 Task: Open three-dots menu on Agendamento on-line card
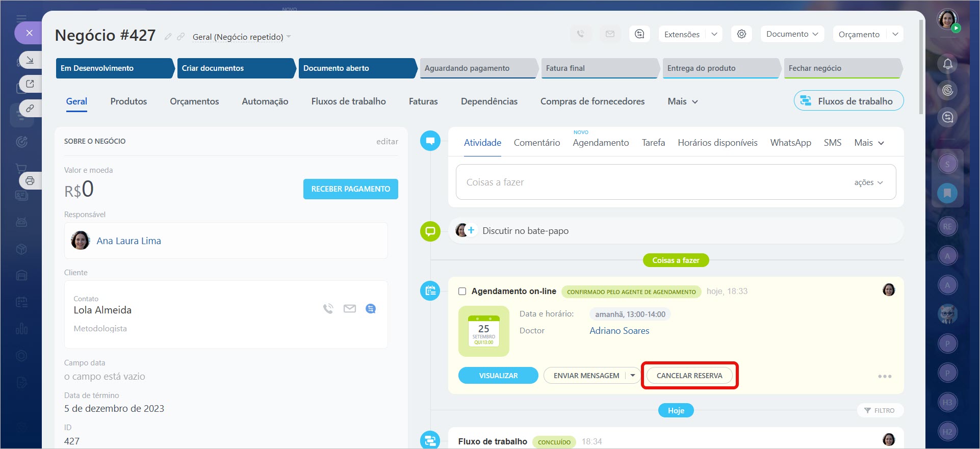(x=884, y=376)
